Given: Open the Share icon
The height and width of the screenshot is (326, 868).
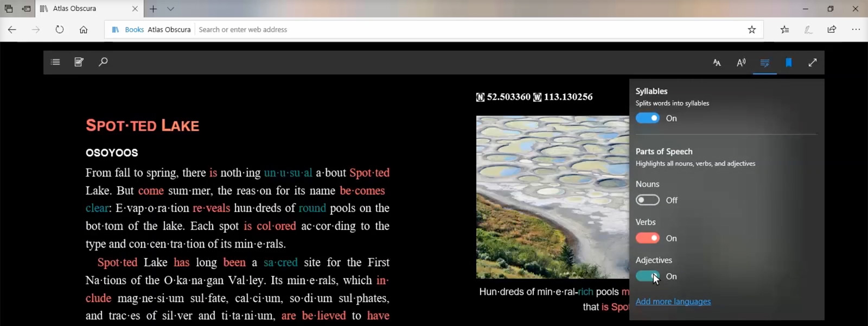Looking at the screenshot, I should click(x=832, y=29).
